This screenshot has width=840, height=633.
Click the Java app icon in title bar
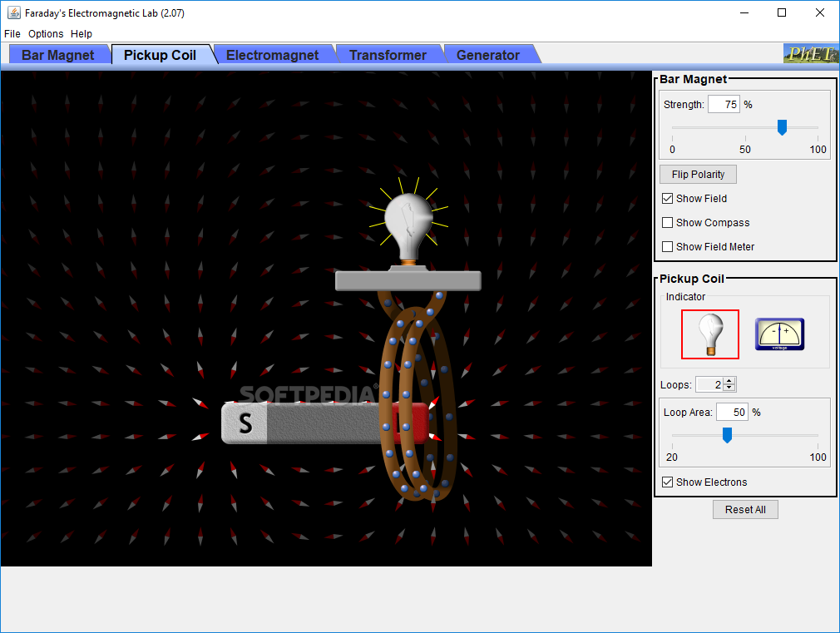point(14,12)
